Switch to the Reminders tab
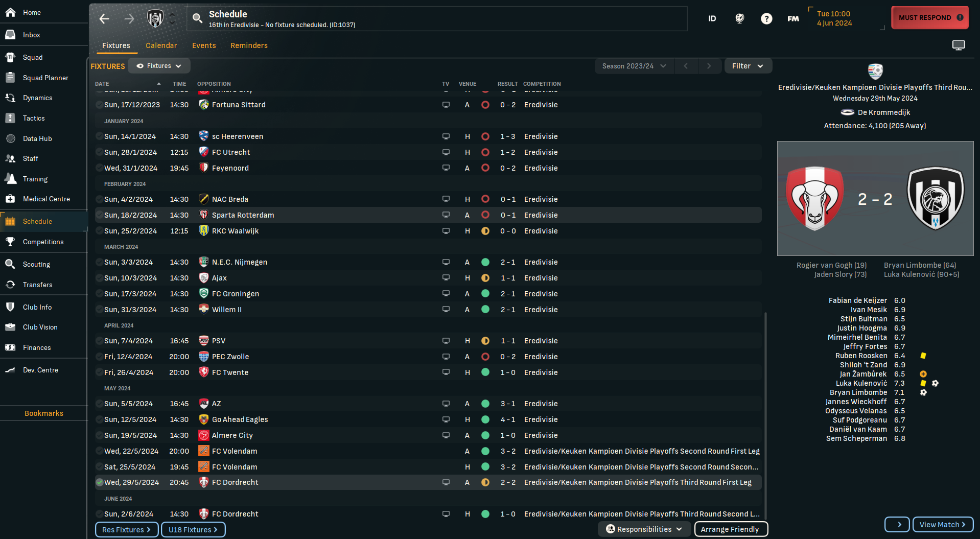Screen dimensions: 980x539 [x=249, y=45]
